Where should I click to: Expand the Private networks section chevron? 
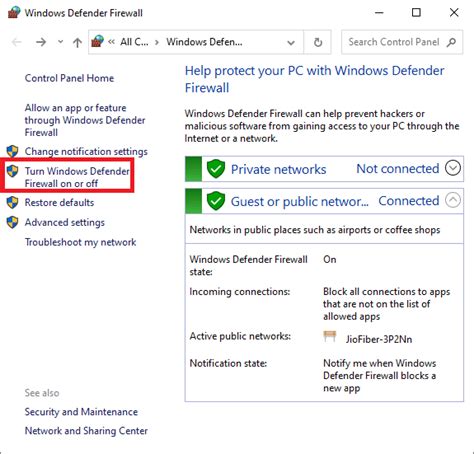pyautogui.click(x=453, y=168)
